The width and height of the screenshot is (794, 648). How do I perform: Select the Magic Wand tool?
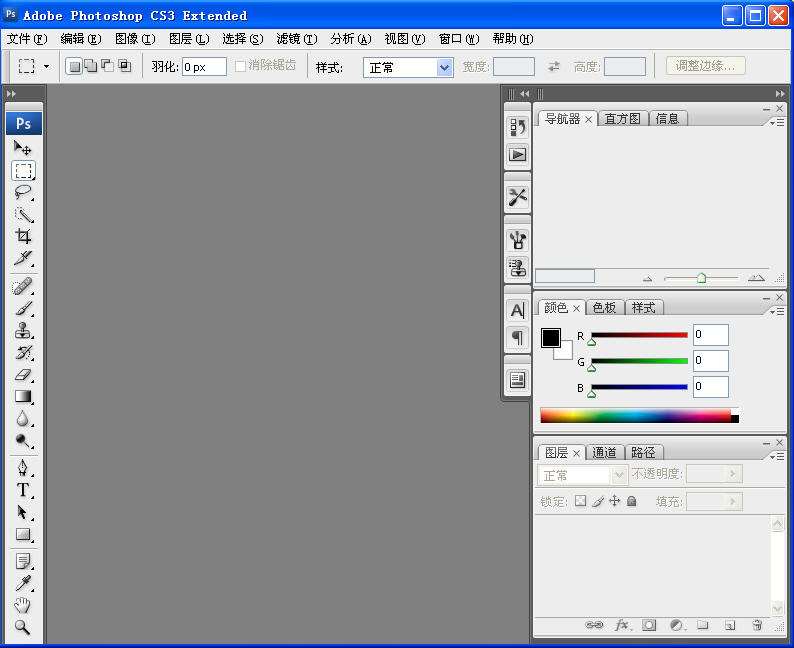click(x=23, y=215)
